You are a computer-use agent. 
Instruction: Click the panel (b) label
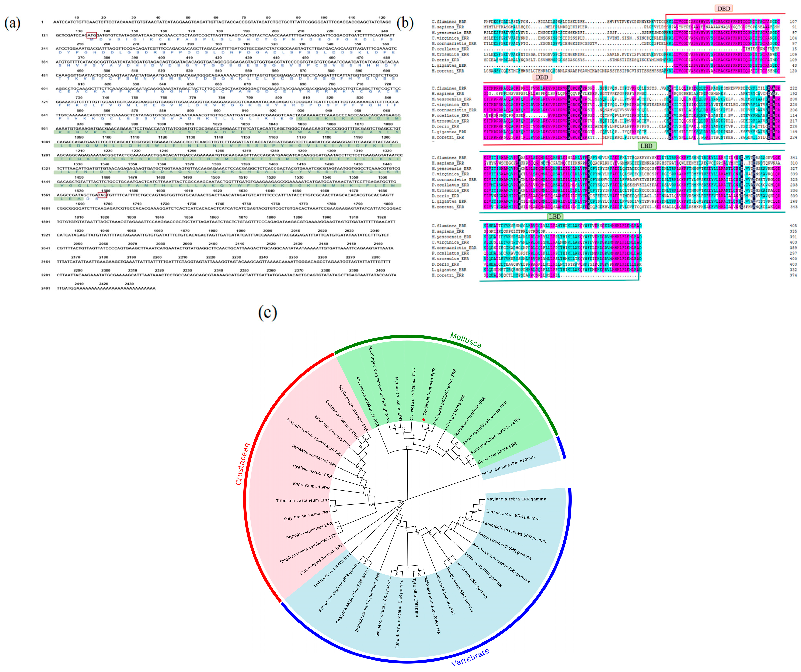tap(405, 23)
